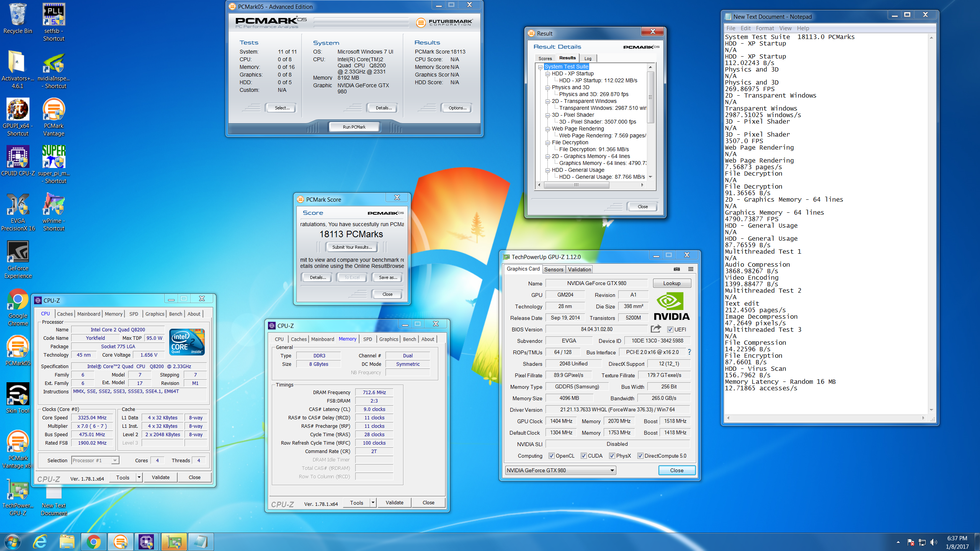The height and width of the screenshot is (551, 980).
Task: Open Internet Explorer in the taskbar
Action: [x=40, y=542]
